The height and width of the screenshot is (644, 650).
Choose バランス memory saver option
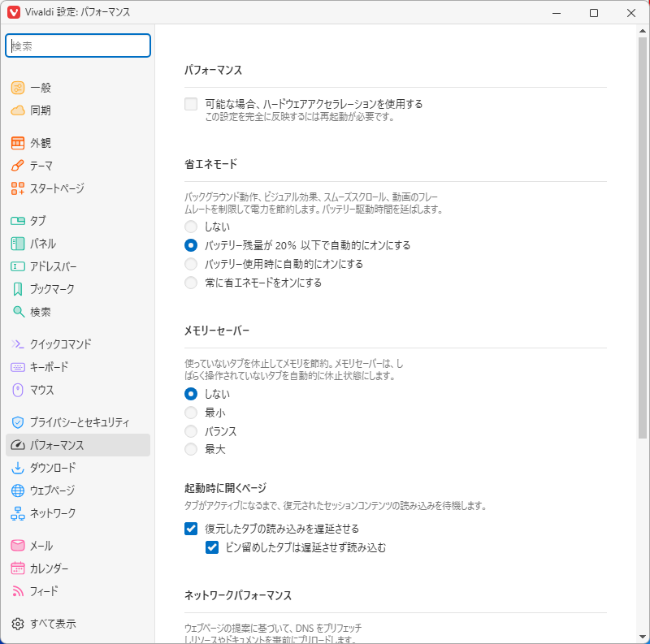(x=191, y=431)
